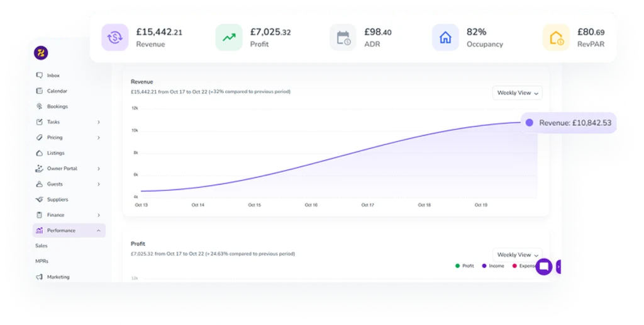Open the Calendar icon in sidebar
Screen dimensions: 644x325
tap(40, 91)
